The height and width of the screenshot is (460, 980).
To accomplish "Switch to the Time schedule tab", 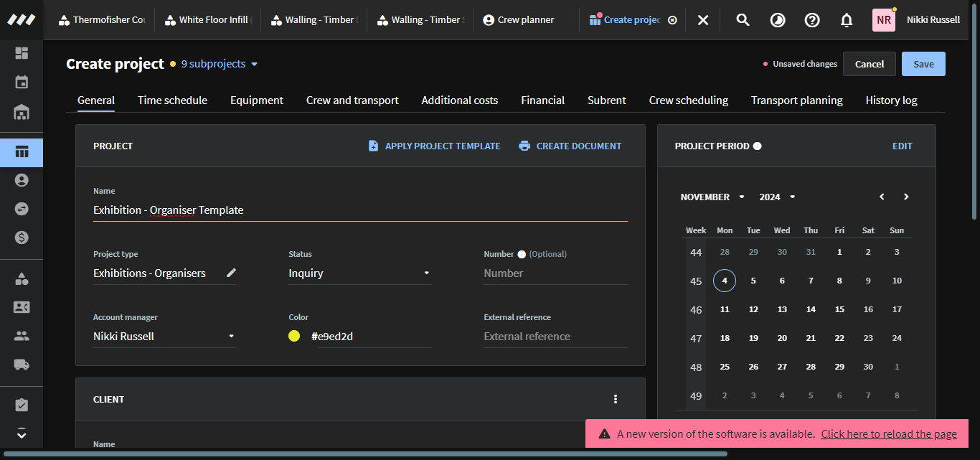I will [x=172, y=100].
